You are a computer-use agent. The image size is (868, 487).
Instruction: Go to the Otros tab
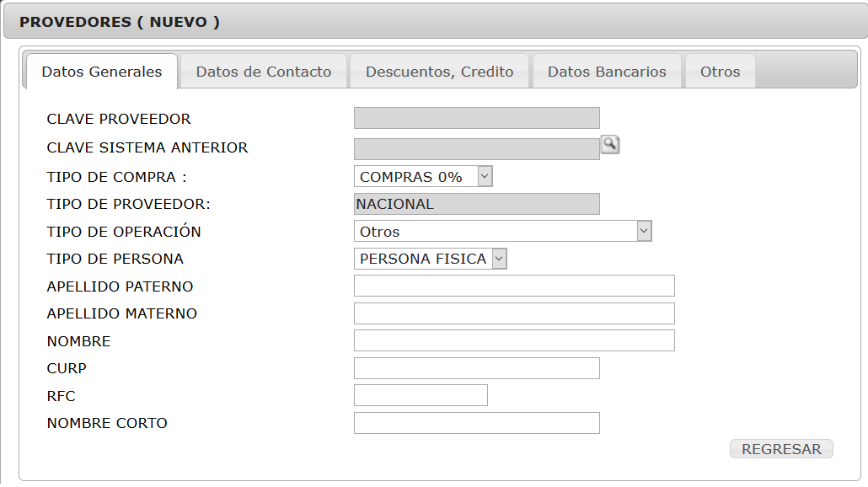coord(721,72)
